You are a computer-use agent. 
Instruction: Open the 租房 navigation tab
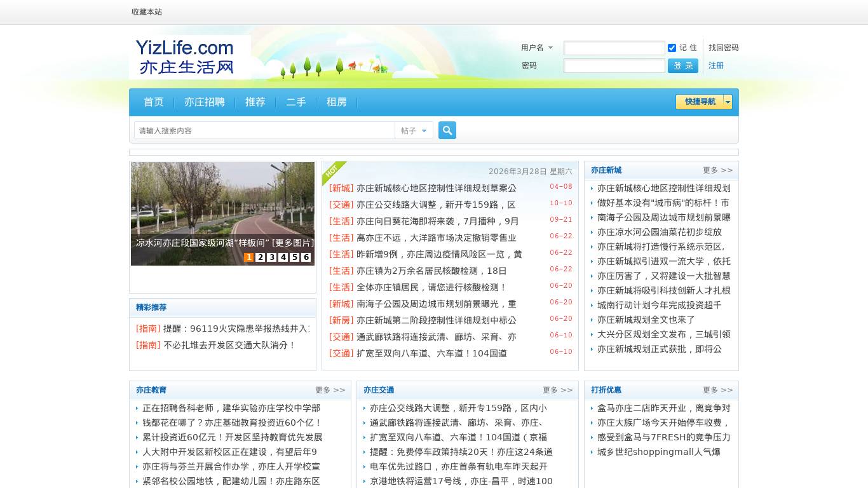[337, 102]
